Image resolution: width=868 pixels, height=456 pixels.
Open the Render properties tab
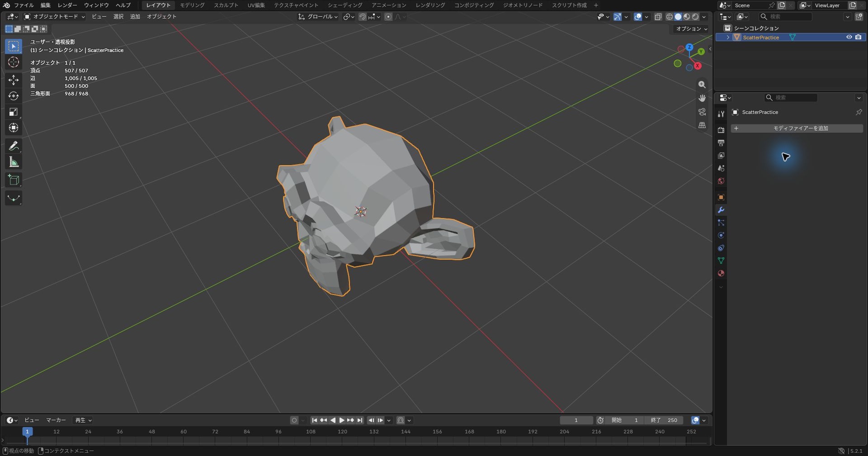pyautogui.click(x=721, y=130)
